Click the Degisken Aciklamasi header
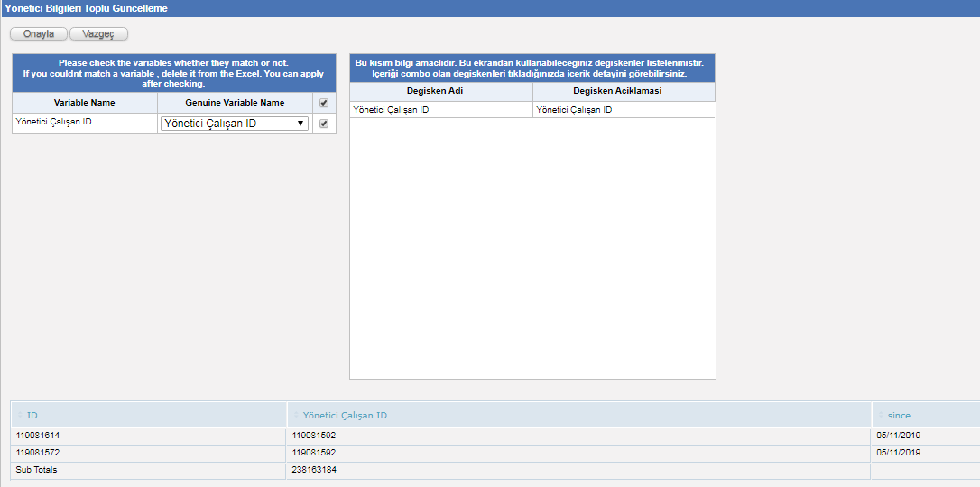The image size is (980, 487). pos(624,92)
